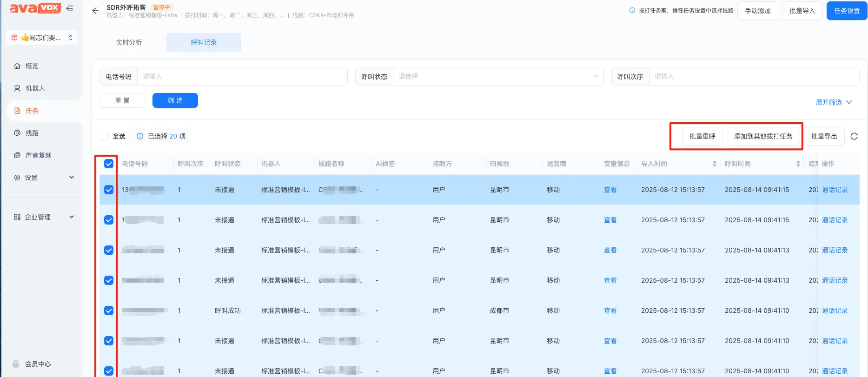Viewport: 868px width, 377px height.
Task: Click the refresh icon next to 批量导出
Action: 854,136
